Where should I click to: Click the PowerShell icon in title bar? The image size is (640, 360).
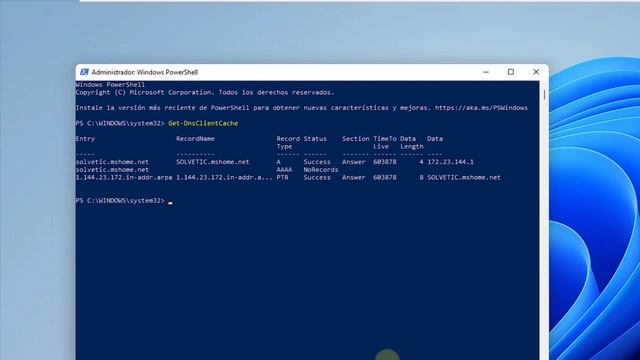point(84,72)
